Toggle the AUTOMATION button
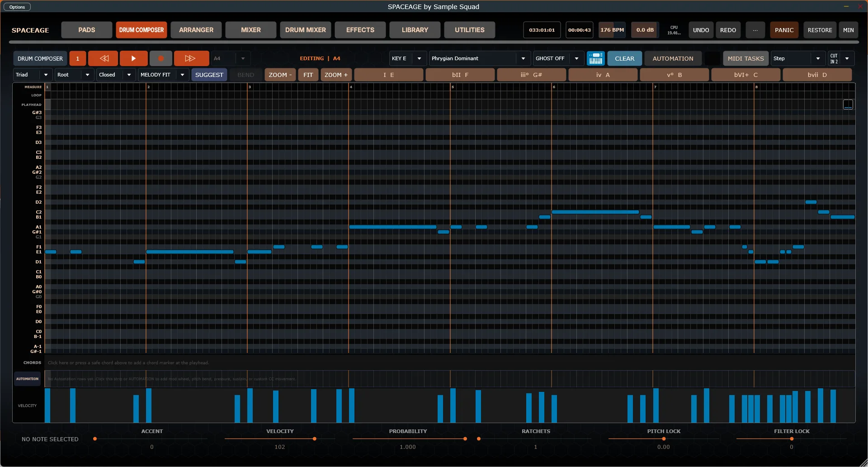This screenshot has width=868, height=467. [673, 58]
